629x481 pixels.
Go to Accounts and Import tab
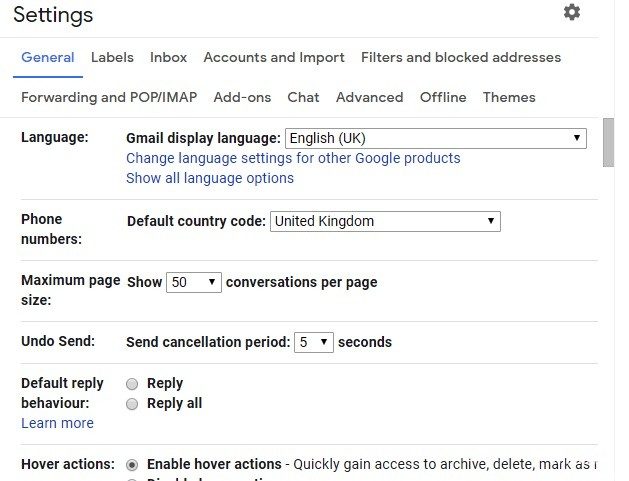tap(274, 57)
